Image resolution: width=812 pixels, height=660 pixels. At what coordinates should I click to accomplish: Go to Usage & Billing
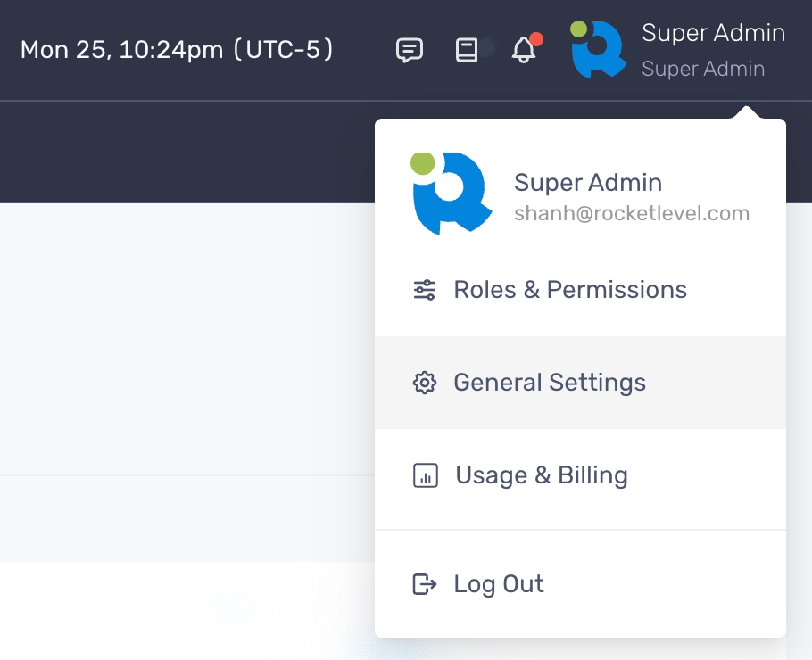[542, 475]
